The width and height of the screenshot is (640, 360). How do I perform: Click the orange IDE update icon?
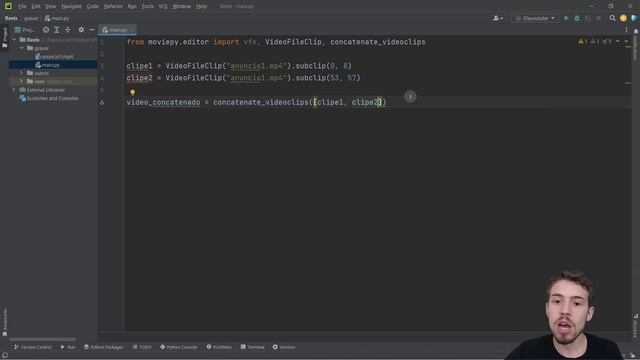pyautogui.click(x=623, y=18)
